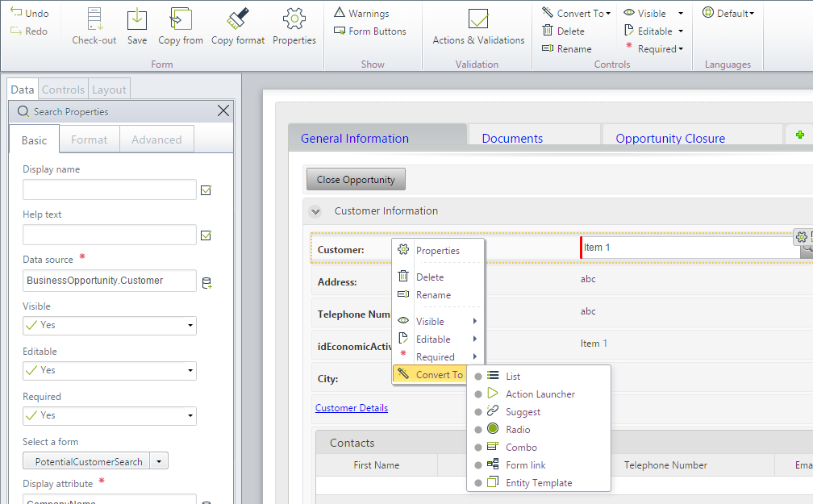813x504 pixels.
Task: Open the Format properties tab
Action: point(90,139)
